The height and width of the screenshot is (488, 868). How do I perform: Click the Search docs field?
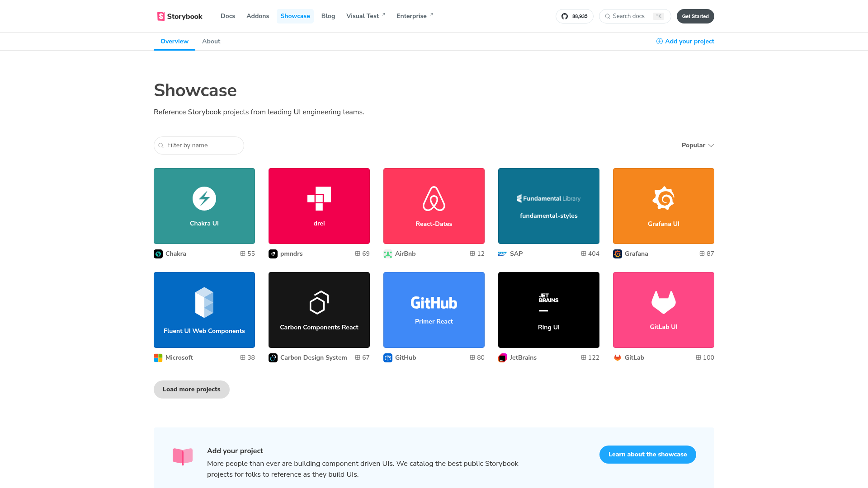click(x=635, y=16)
